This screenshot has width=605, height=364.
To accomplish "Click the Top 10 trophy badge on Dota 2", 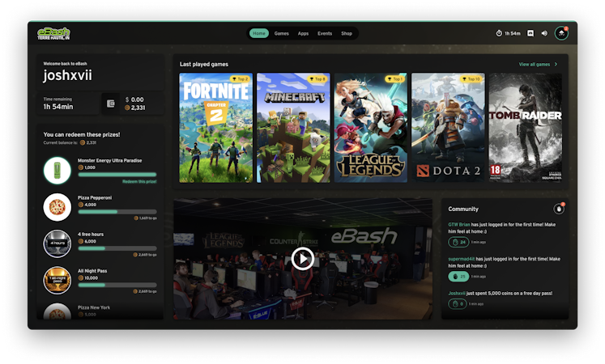I will click(x=471, y=79).
